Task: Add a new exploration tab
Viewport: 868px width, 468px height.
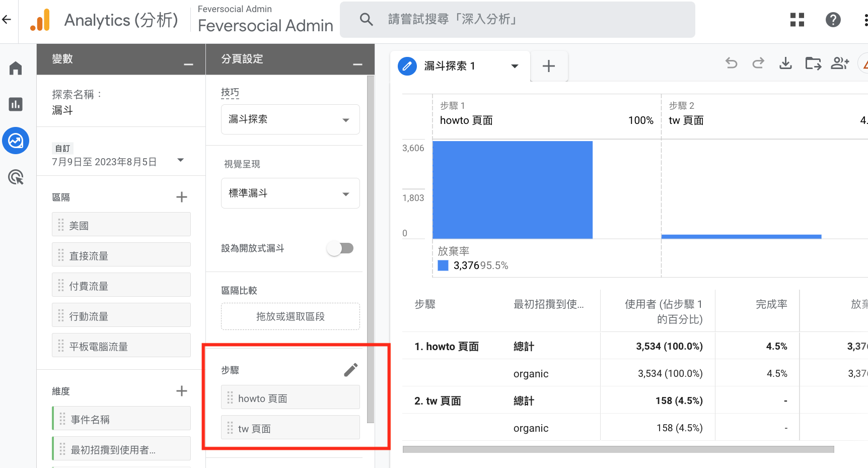Action: [x=548, y=66]
